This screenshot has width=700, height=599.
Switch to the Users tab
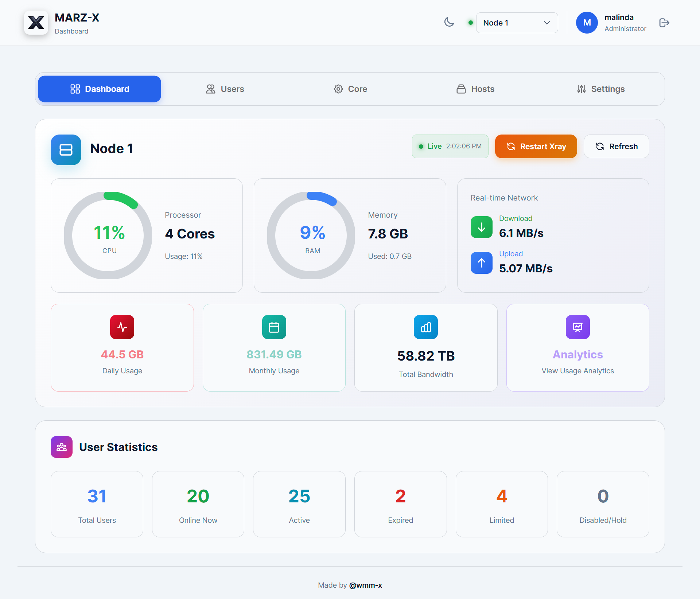(x=225, y=89)
